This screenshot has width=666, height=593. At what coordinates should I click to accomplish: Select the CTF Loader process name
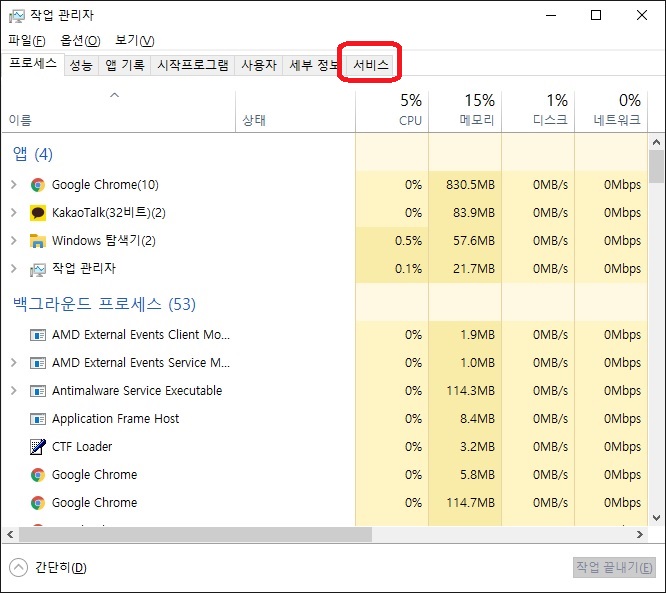tap(82, 447)
